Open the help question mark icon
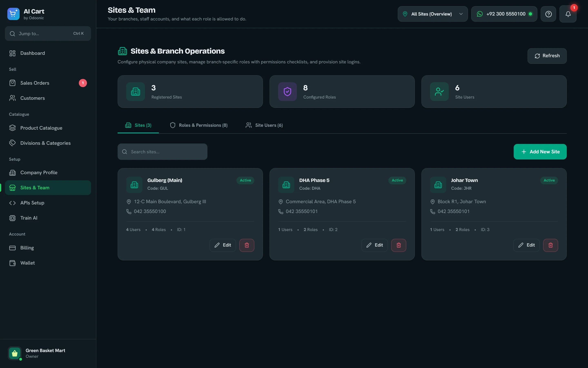The image size is (588, 368). pyautogui.click(x=548, y=14)
